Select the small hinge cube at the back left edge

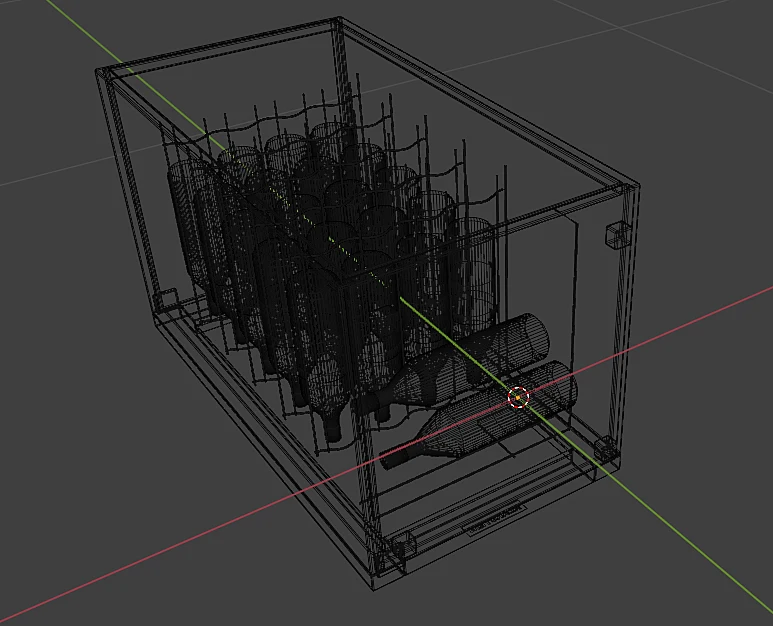click(x=166, y=298)
